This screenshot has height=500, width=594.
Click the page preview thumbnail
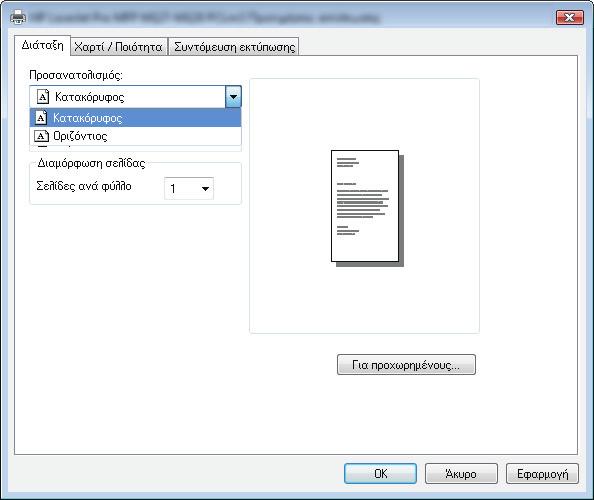tap(367, 208)
